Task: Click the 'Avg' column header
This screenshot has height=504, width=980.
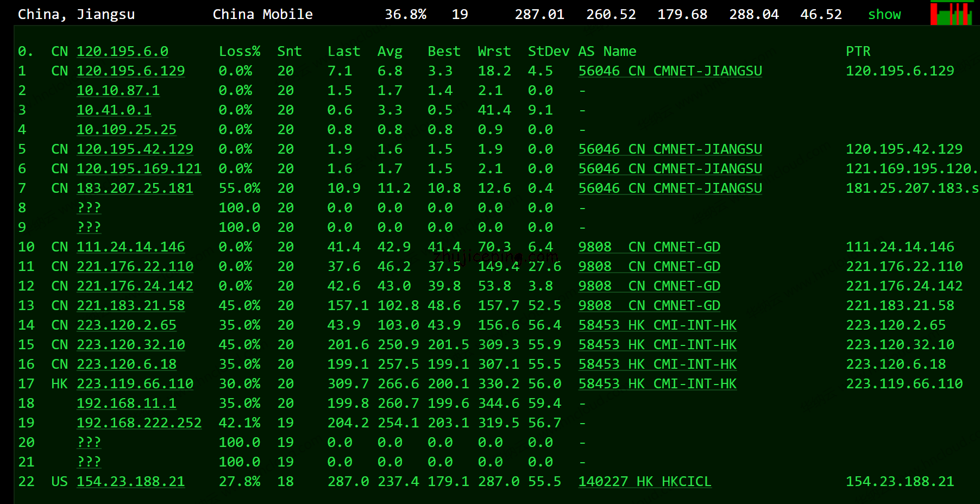Action: pos(390,52)
